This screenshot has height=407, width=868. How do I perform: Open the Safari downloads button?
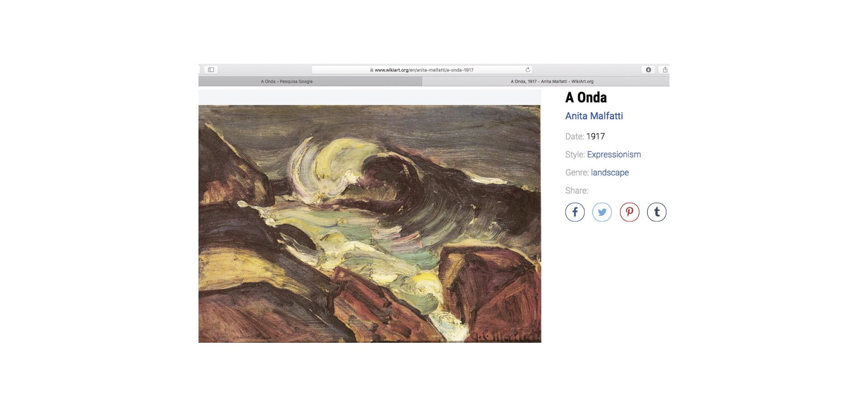[x=648, y=70]
